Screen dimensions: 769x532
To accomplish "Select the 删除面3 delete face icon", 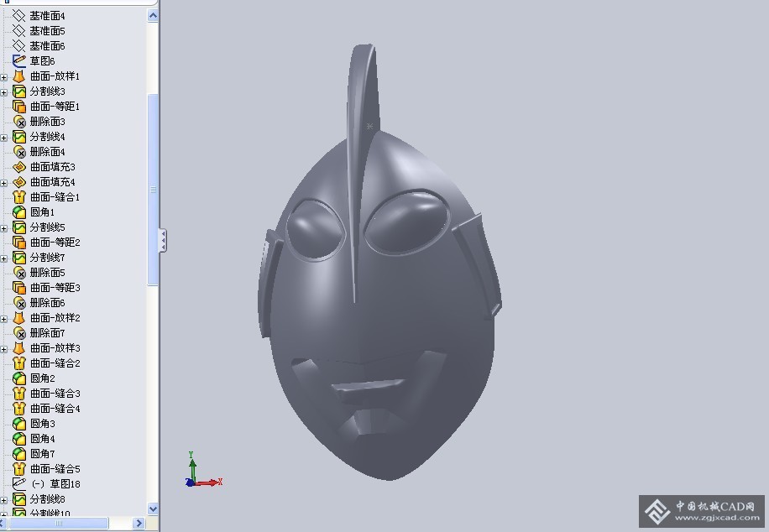I will coord(18,122).
